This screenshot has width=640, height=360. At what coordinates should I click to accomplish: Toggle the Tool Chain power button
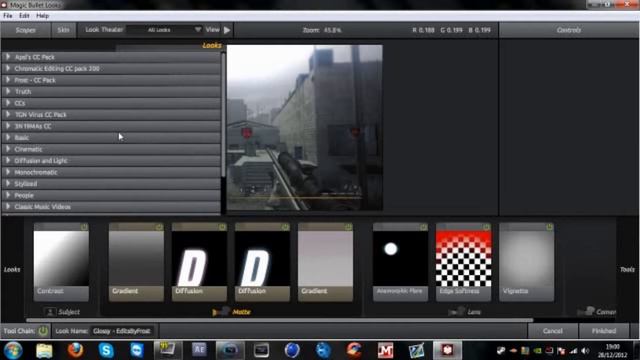(43, 331)
